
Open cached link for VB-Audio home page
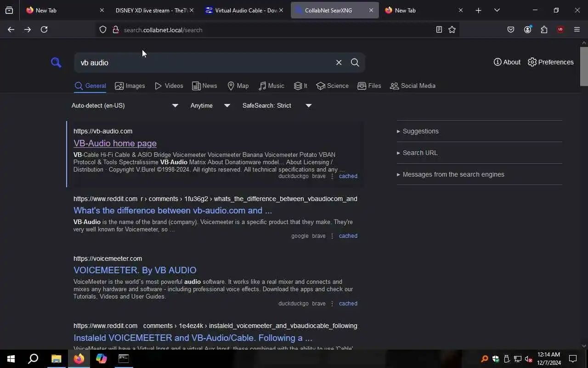tap(348, 176)
